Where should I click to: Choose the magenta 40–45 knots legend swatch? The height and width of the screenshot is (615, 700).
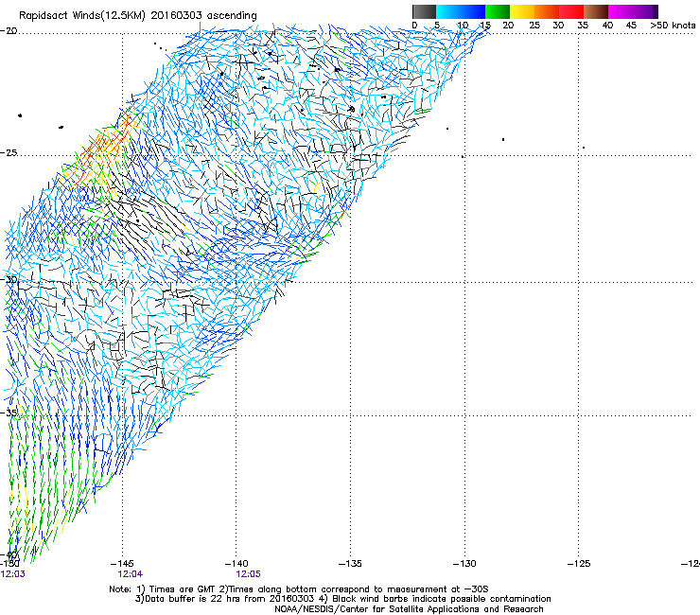coord(621,11)
